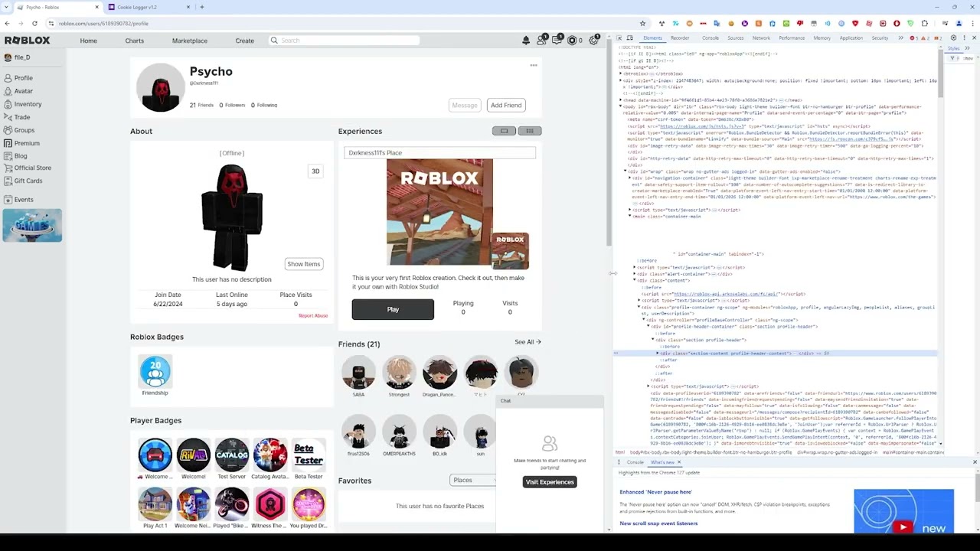Viewport: 980px width, 551px height.
Task: Click the Roblox search input field
Action: (x=344, y=41)
